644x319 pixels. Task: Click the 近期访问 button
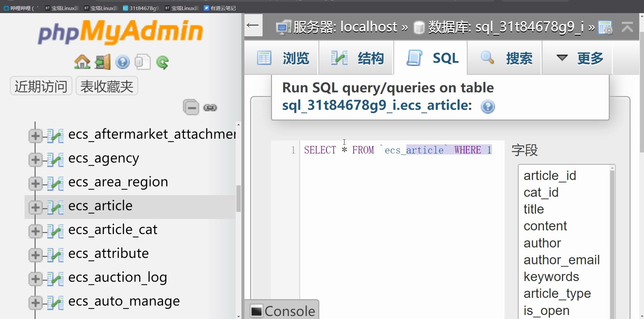point(41,86)
